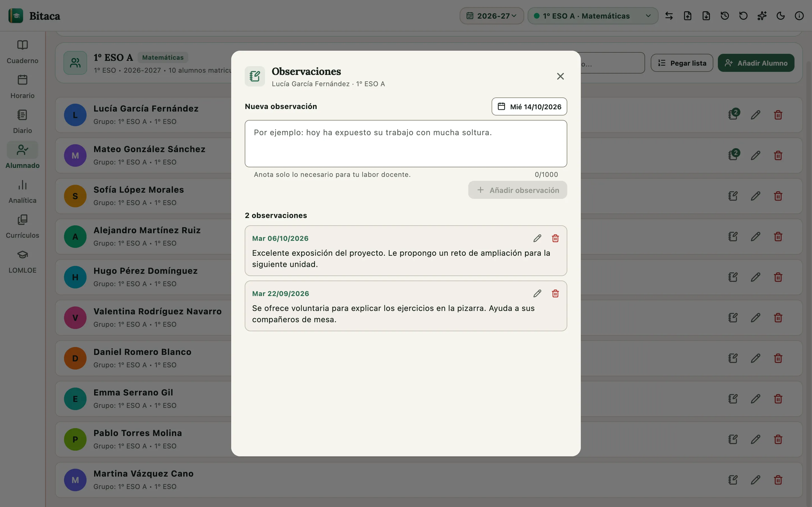Edit the Mar 06/10/2026 observation

[537, 238]
